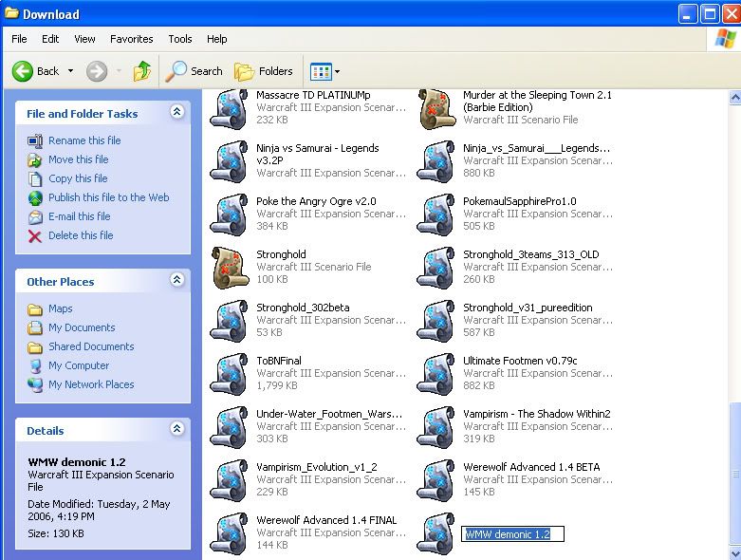Minimize the Download window
This screenshot has height=560, width=741.
pyautogui.click(x=688, y=13)
